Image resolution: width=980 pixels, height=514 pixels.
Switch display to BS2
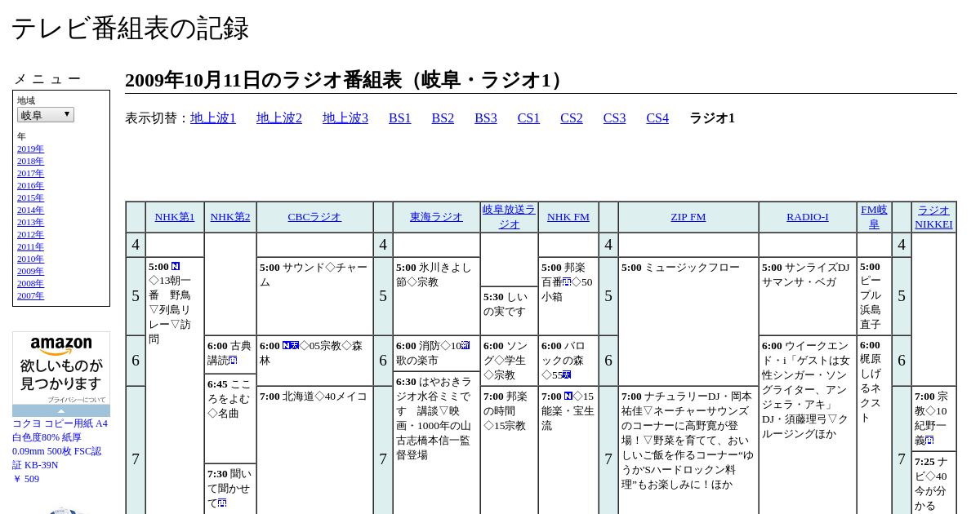point(443,118)
